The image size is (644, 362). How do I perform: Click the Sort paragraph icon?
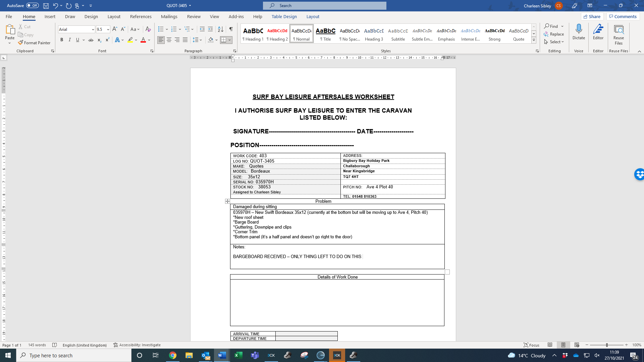(220, 29)
